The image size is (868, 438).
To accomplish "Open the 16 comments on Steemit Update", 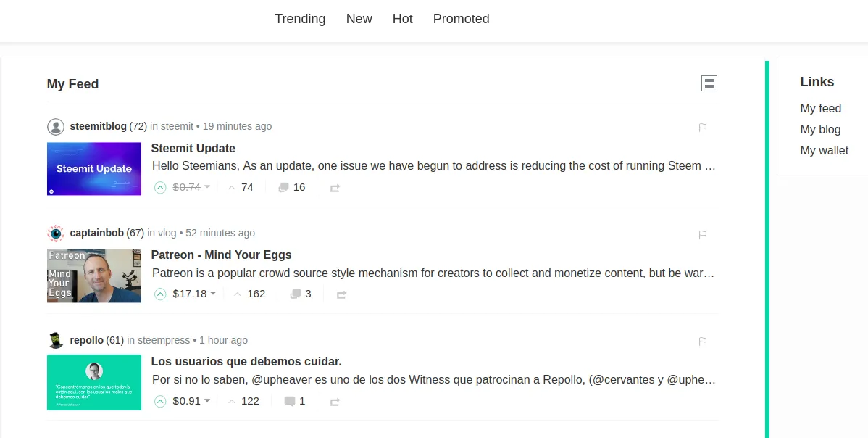I will click(292, 187).
